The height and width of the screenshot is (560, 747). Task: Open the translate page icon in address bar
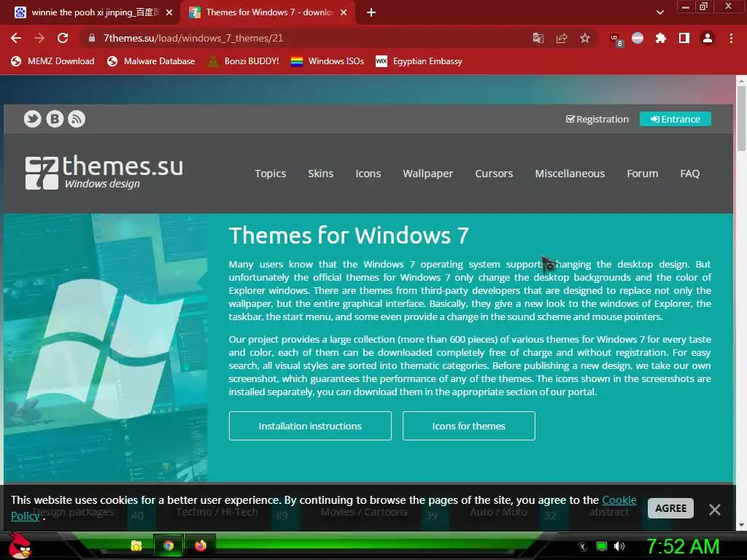538,38
